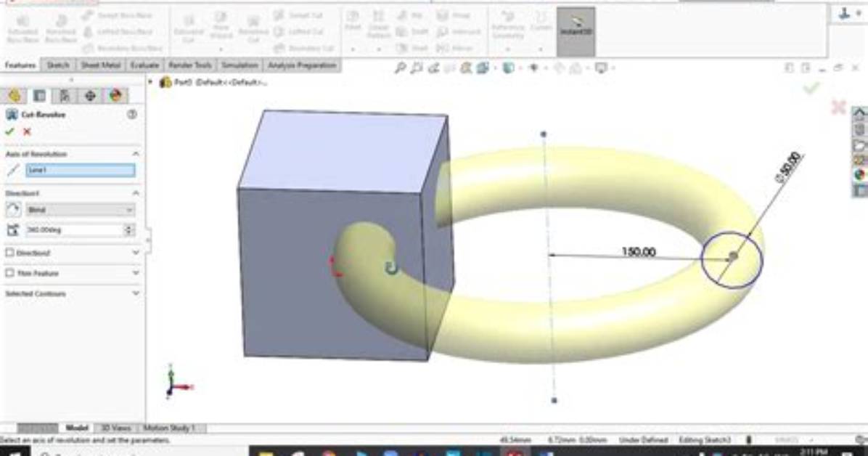Switch to the PropertyManager panel tab
The height and width of the screenshot is (456, 868).
39,95
